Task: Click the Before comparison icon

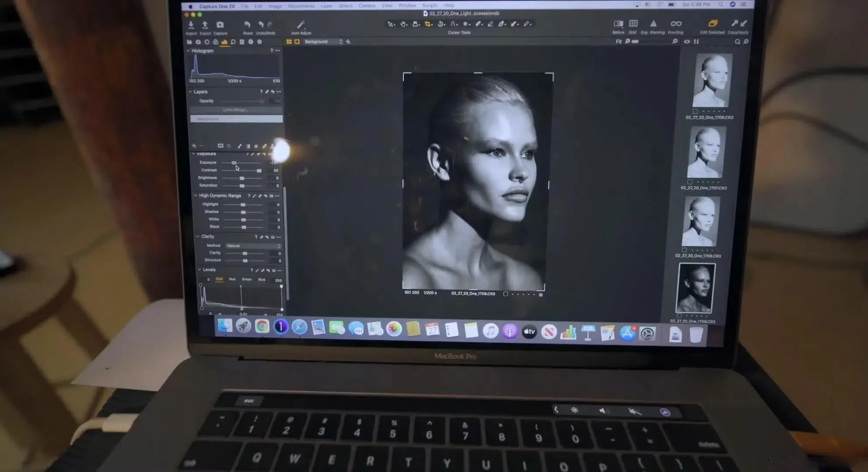Action: tap(618, 24)
